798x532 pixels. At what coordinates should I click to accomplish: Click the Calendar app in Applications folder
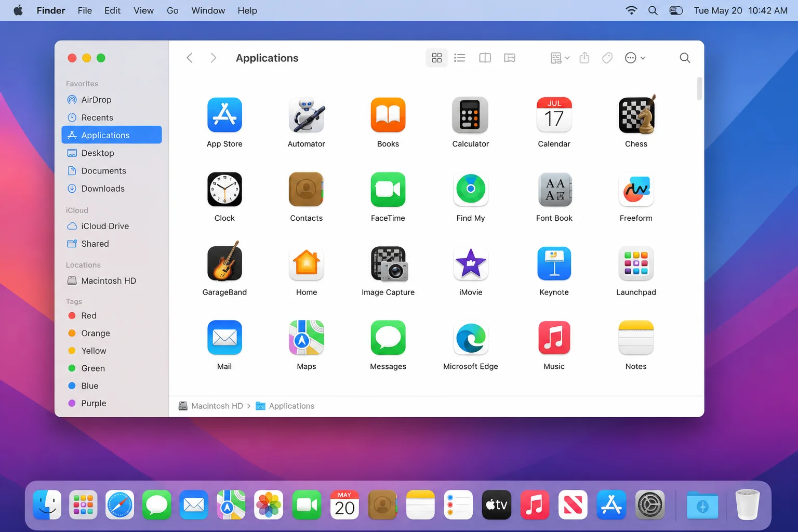click(x=554, y=115)
